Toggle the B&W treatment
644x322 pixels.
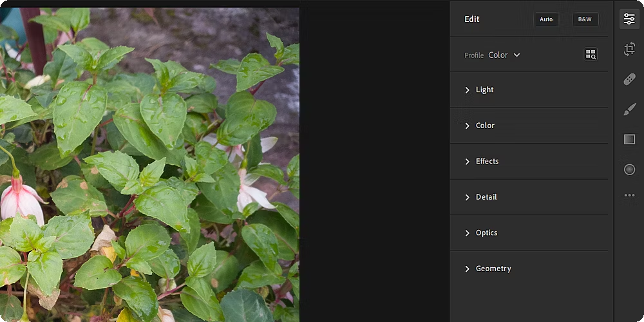pos(585,19)
